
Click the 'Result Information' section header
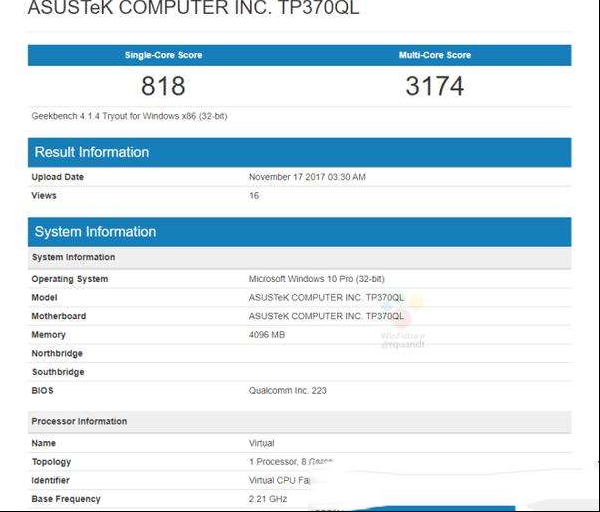point(299,152)
